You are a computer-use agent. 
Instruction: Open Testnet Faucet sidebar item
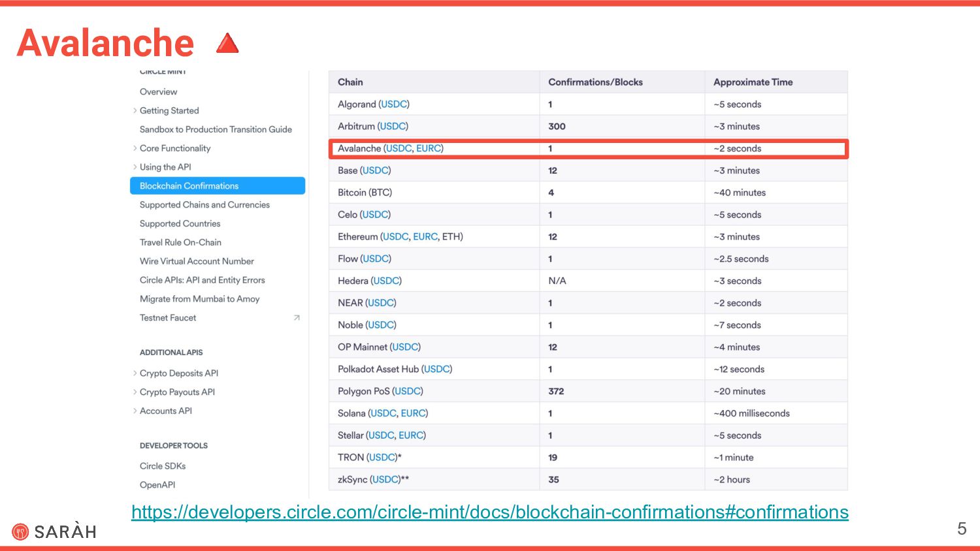168,318
